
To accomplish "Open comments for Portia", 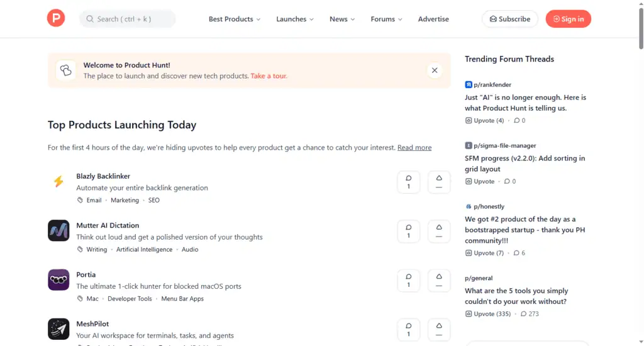I will point(409,281).
